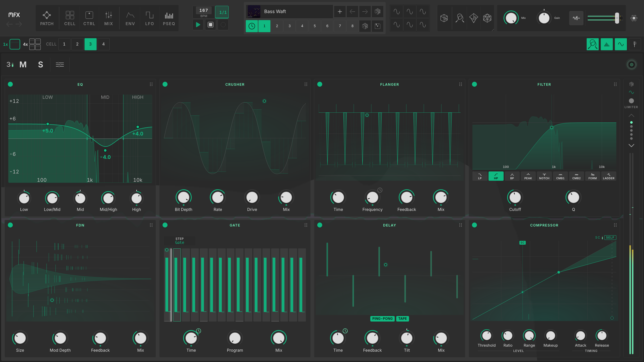Click the cube icon in top toolbar

point(444,18)
